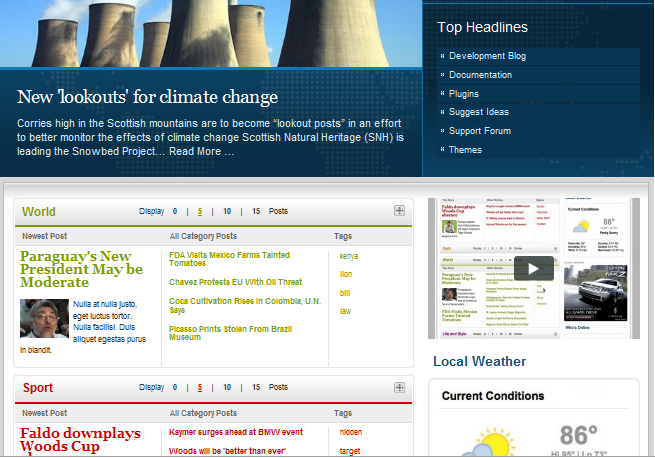
Task: Open the Suggest Ideas link
Action: [479, 112]
